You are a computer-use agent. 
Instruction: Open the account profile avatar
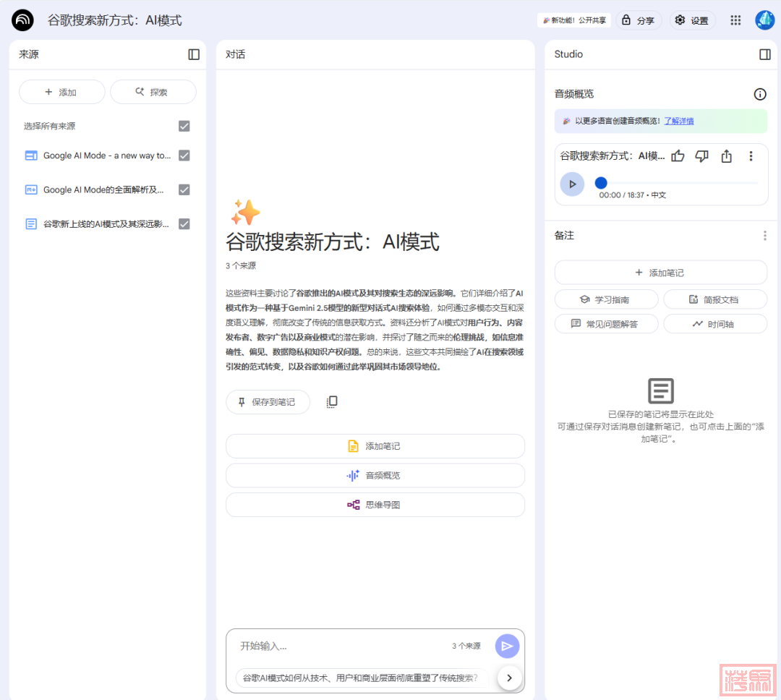click(x=764, y=20)
